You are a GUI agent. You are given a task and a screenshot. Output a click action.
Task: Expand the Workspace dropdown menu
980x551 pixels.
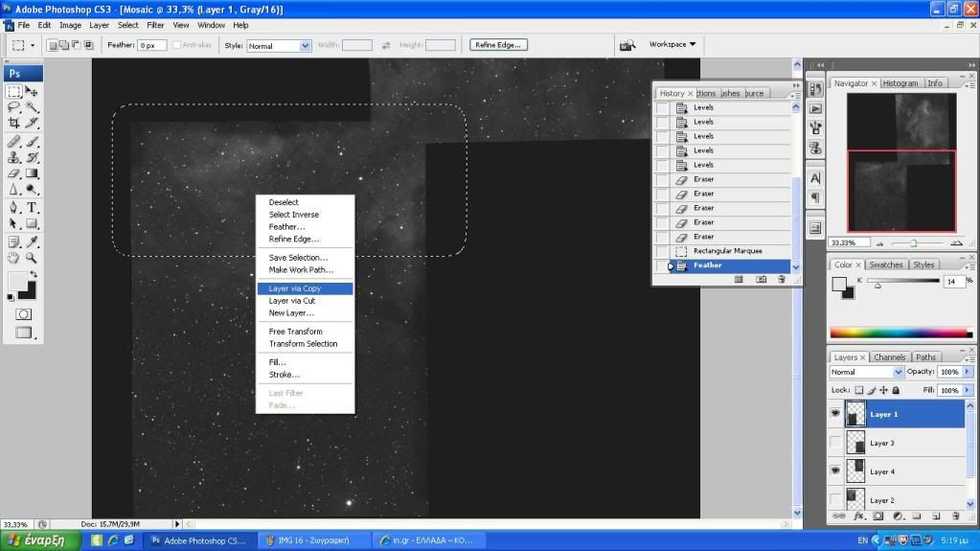672,44
